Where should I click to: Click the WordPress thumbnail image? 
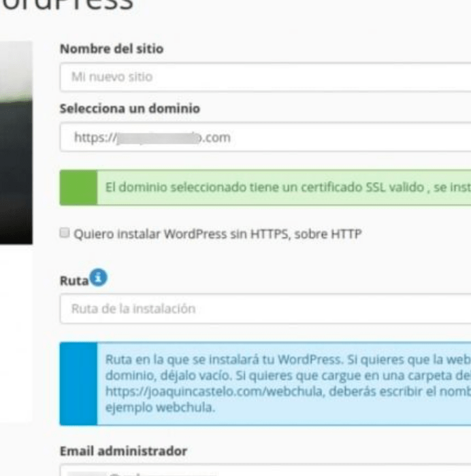[16, 143]
